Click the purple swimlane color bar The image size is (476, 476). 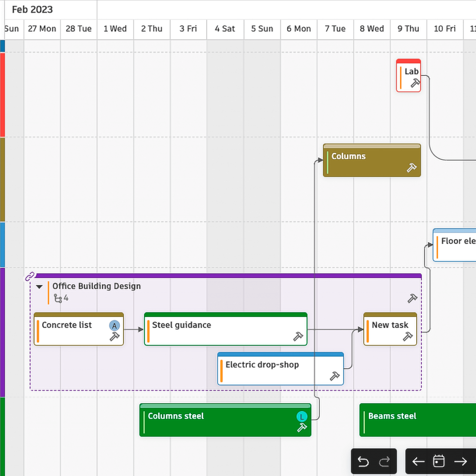pos(2,332)
